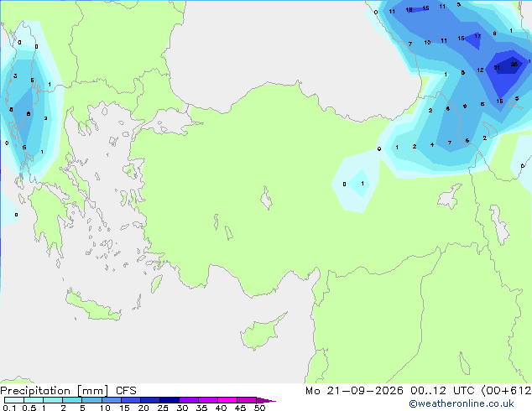Click the 'Mo 21-09-2026' date text

pos(354,391)
